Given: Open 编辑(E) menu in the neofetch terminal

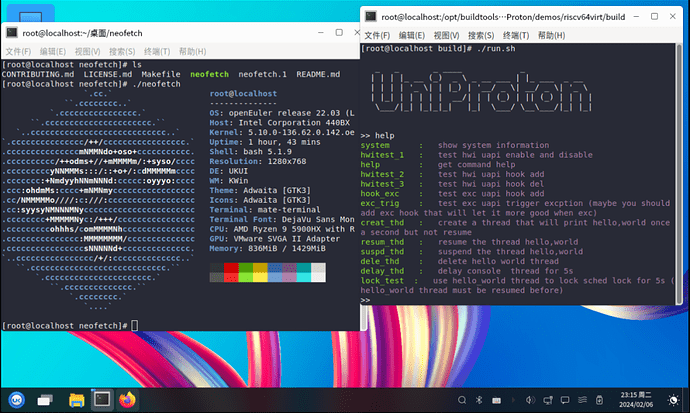Looking at the screenshot, I should (50, 51).
